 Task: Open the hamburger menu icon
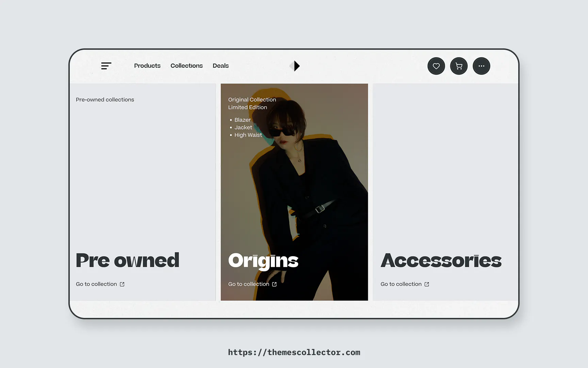(106, 66)
